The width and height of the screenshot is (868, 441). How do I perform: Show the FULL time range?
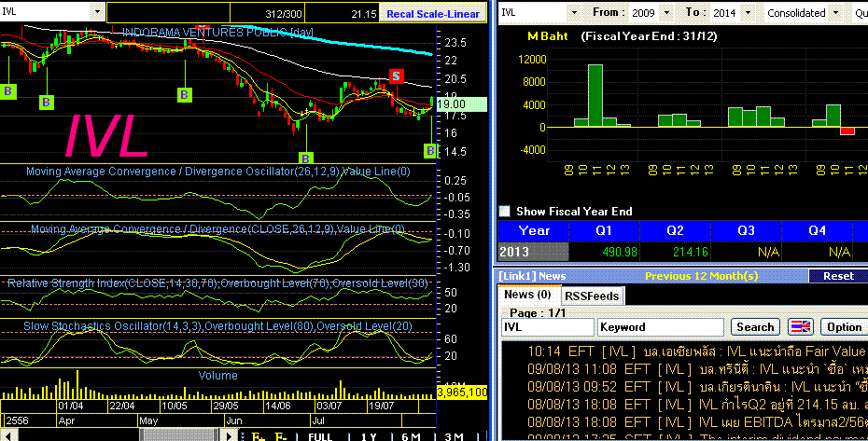[320, 436]
